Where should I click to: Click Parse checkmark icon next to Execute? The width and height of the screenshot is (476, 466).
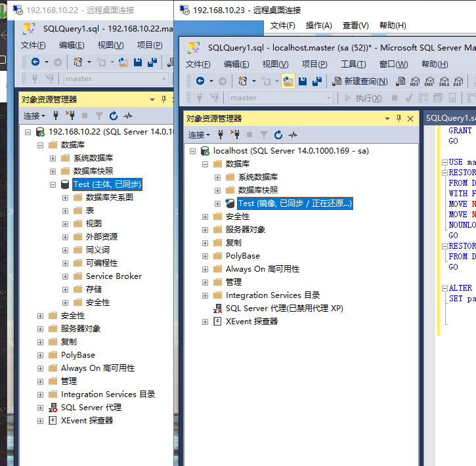coord(409,98)
